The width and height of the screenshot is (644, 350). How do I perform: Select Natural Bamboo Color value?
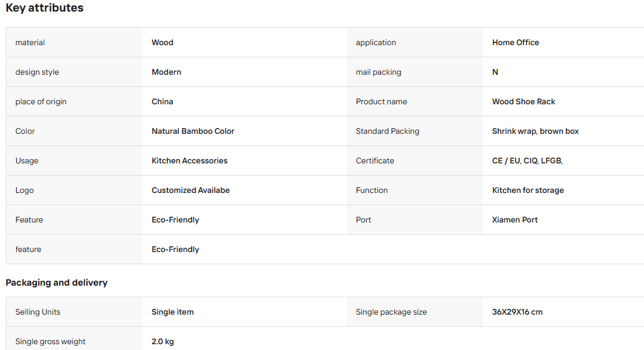tap(193, 131)
